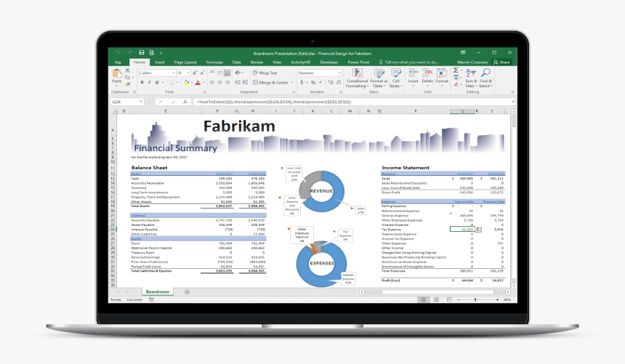Click the Tell me what you want search box
This screenshot has height=364, width=625.
tap(408, 62)
